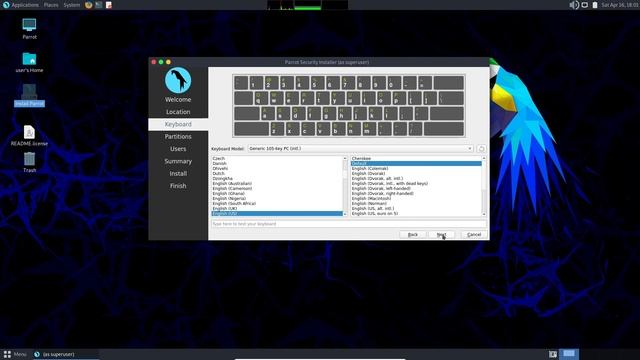Select English (US) in language list
The width and height of the screenshot is (640, 360).
[277, 213]
